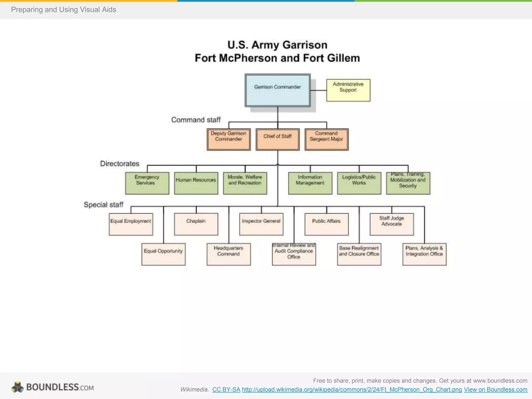532x399 pixels.
Task: Open the Ft_McPherson_Org_Chart.png Wikimedia URL
Action: pyautogui.click(x=352, y=389)
